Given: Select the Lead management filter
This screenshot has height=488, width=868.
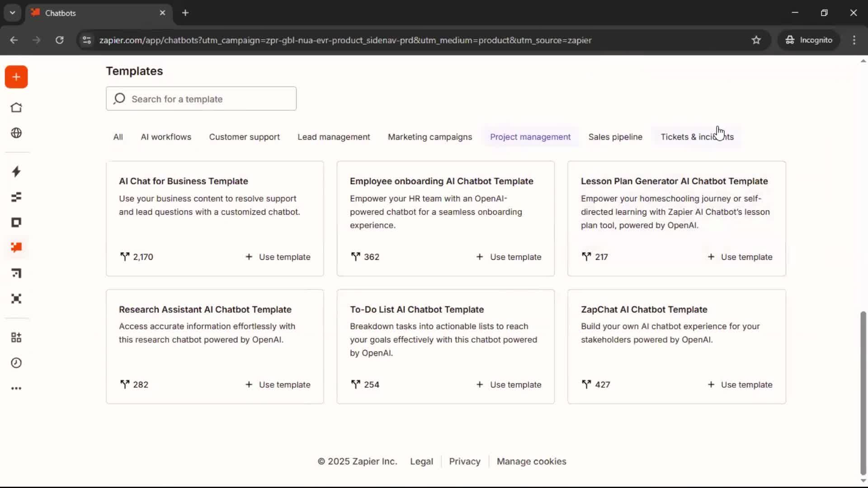Looking at the screenshot, I should [334, 137].
